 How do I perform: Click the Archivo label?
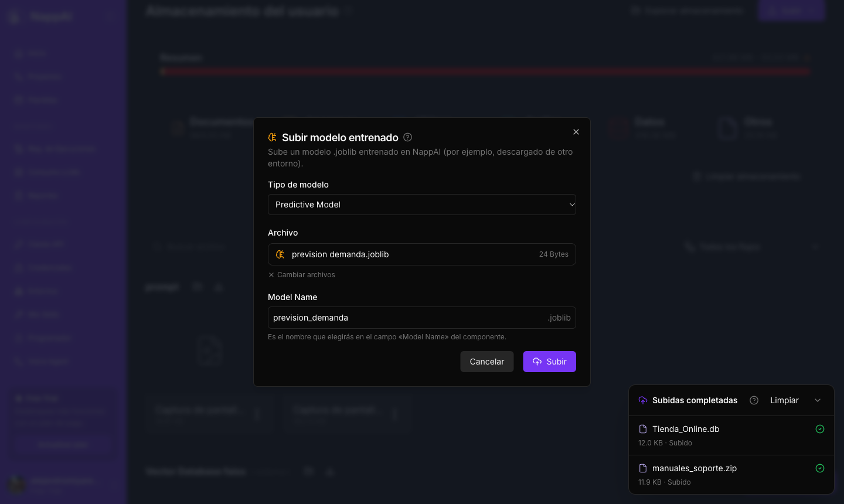tap(283, 233)
